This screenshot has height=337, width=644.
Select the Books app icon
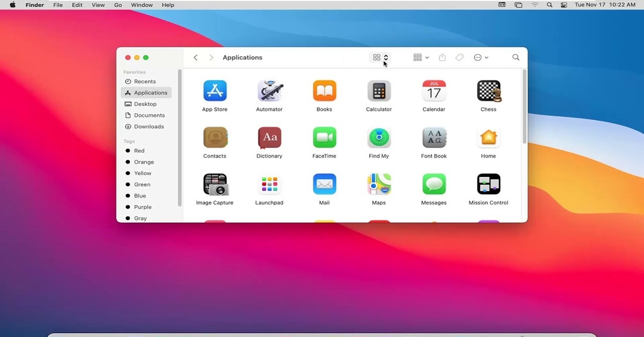(x=324, y=91)
